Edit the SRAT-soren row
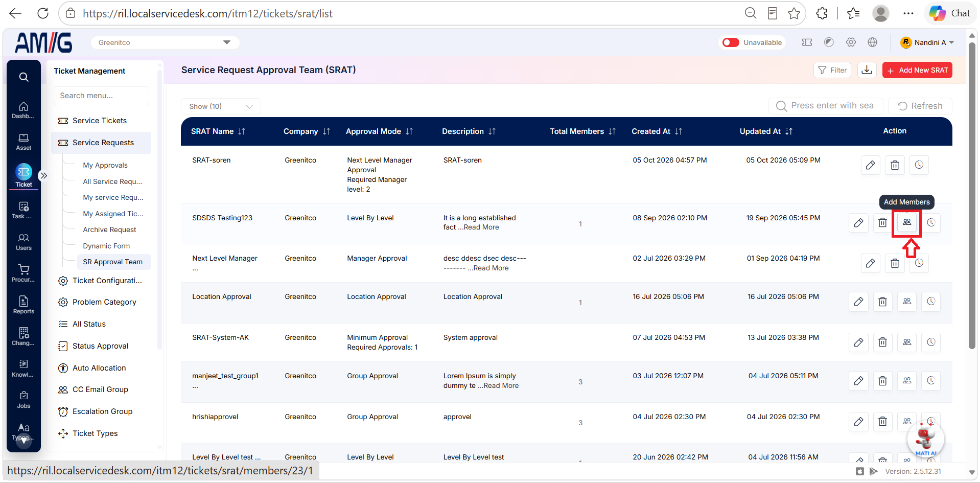 click(x=870, y=165)
